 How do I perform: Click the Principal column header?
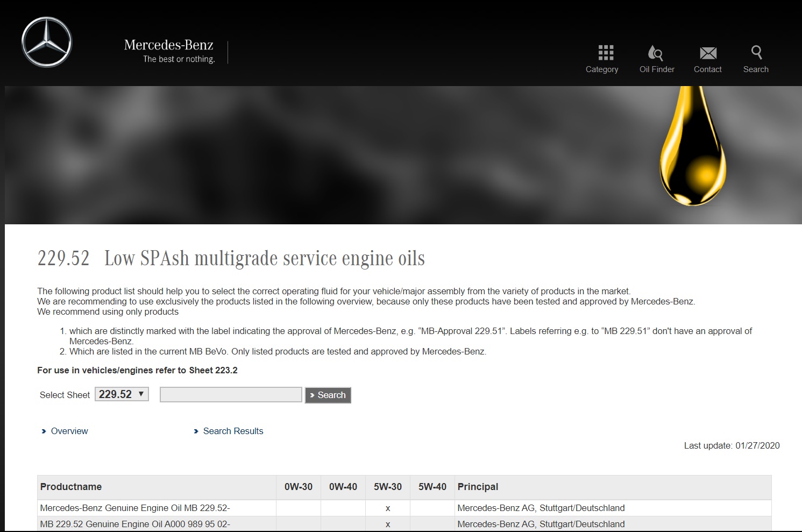coord(613,487)
